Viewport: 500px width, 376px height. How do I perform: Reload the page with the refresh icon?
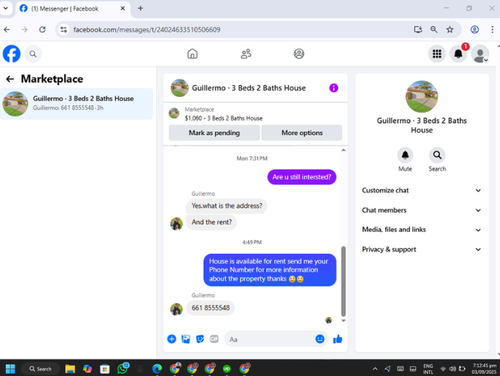coord(42,30)
